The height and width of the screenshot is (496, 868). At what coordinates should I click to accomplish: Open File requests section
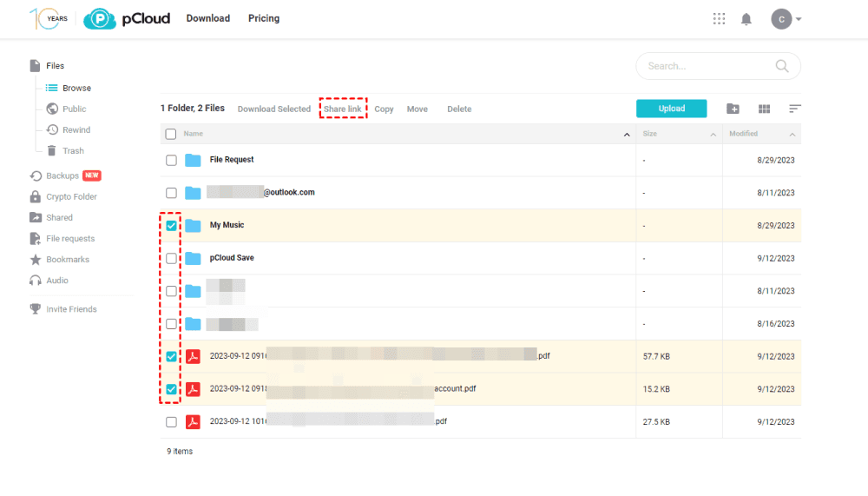point(62,238)
